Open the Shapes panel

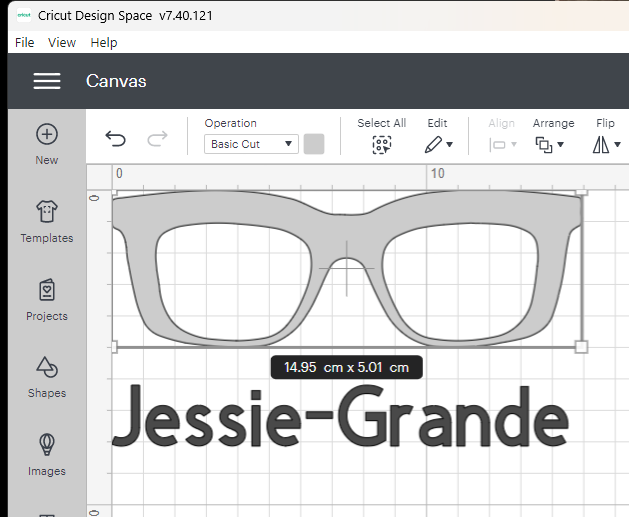point(47,368)
